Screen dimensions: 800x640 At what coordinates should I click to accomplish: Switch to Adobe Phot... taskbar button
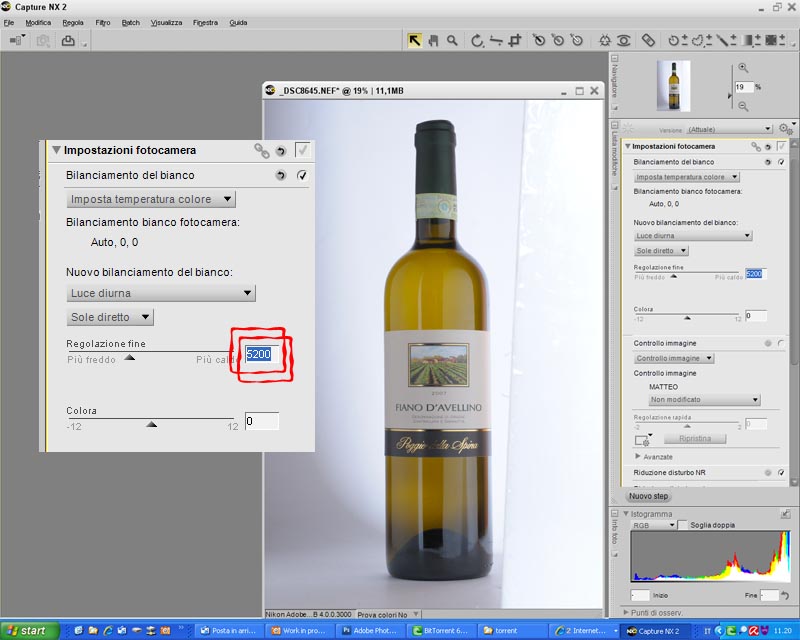tap(372, 631)
